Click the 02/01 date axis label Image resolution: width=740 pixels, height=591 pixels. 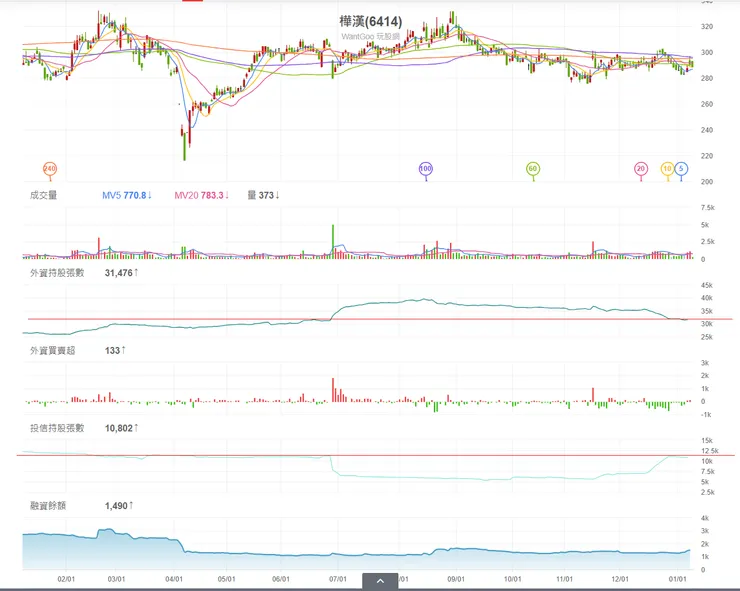coord(66,579)
